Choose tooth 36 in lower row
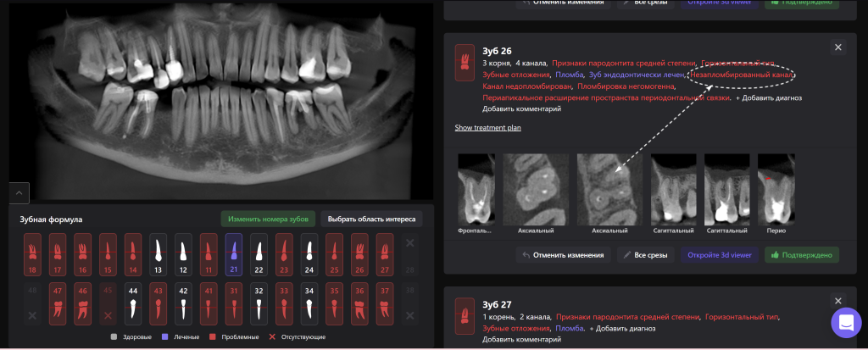Image resolution: width=868 pixels, height=350 pixels. (359, 300)
